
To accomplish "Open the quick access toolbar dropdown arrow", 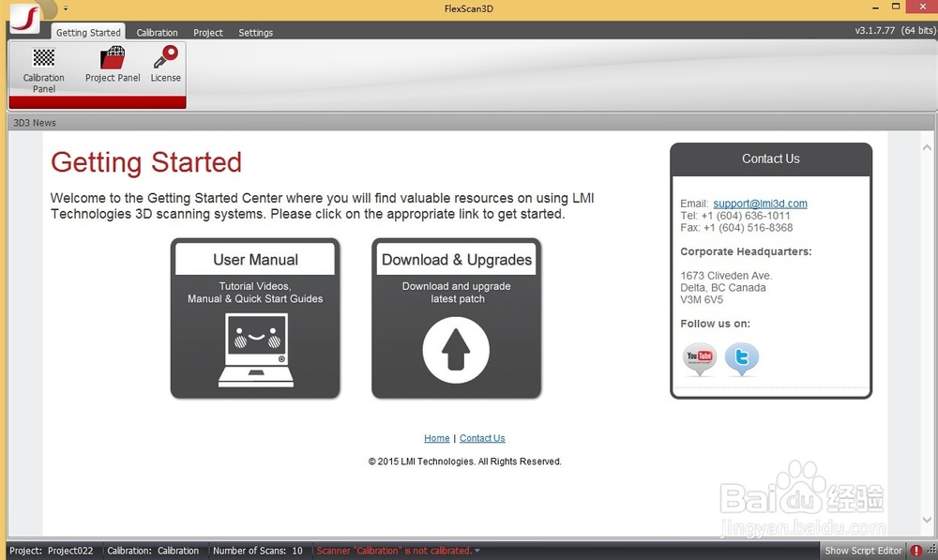I will tap(66, 8).
